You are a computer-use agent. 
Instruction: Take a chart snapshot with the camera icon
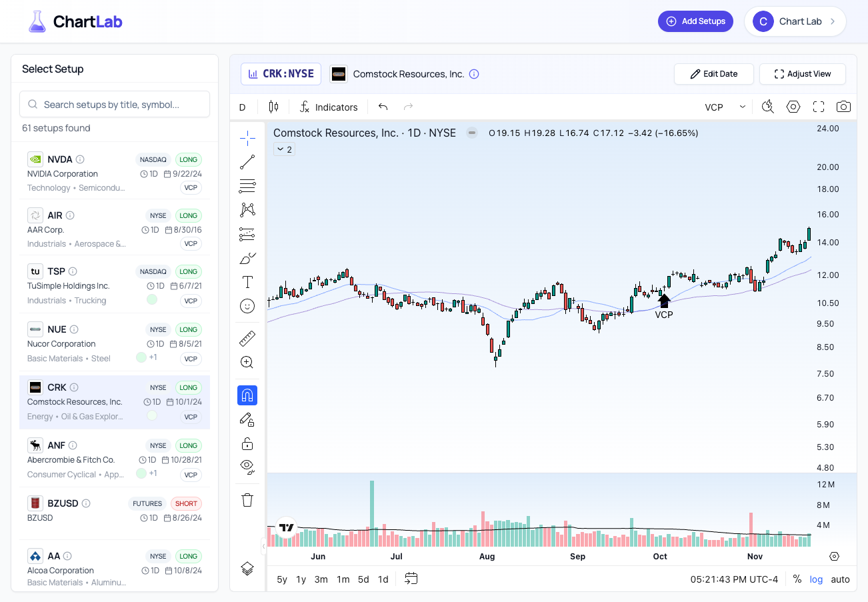[x=843, y=107]
